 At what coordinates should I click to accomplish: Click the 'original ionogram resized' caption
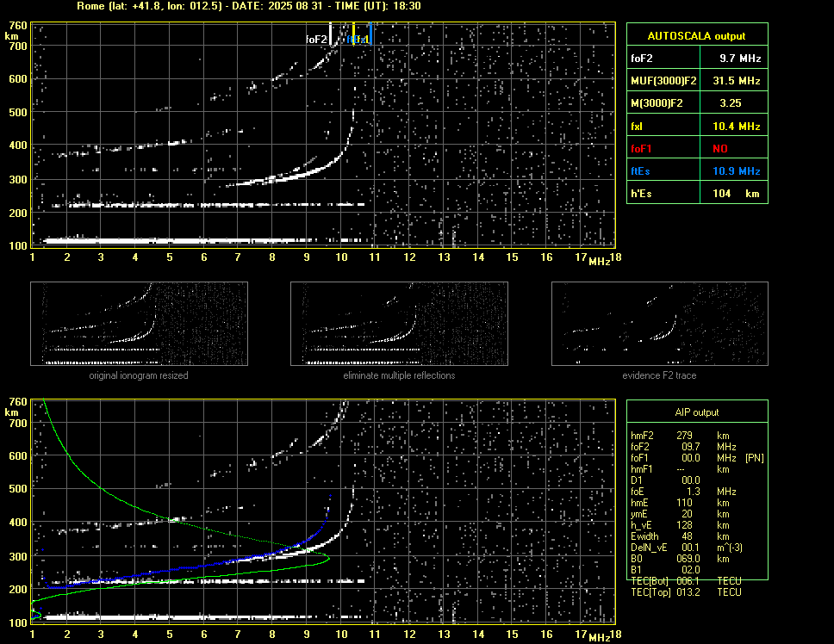pos(139,375)
